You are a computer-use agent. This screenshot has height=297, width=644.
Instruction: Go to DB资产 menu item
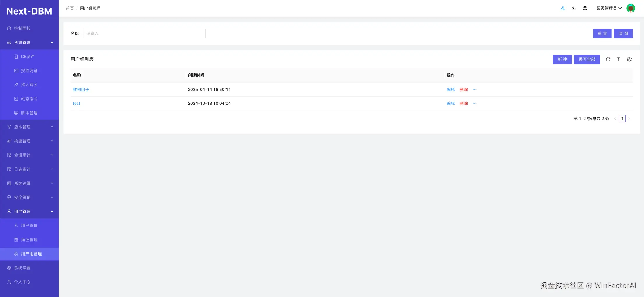point(29,57)
